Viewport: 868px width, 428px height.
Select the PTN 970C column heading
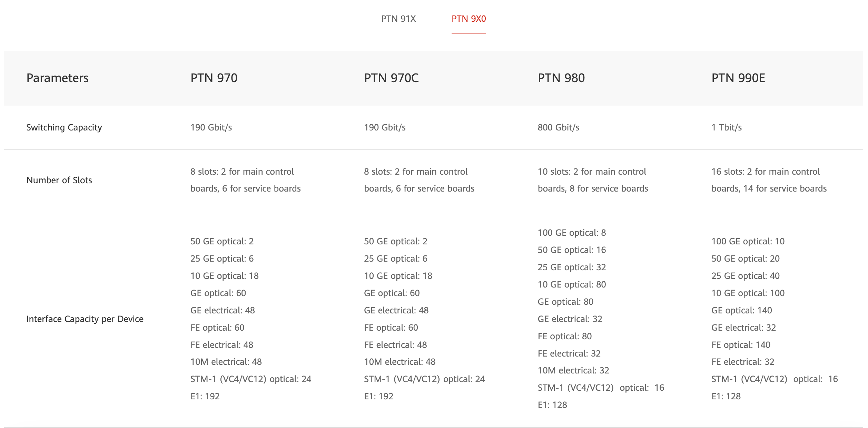pos(391,78)
